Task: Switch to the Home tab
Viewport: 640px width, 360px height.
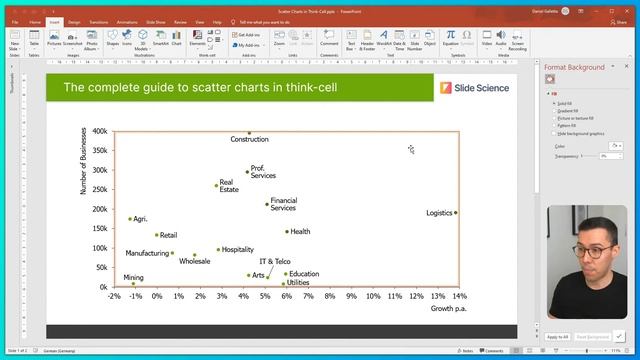Action: (35, 22)
